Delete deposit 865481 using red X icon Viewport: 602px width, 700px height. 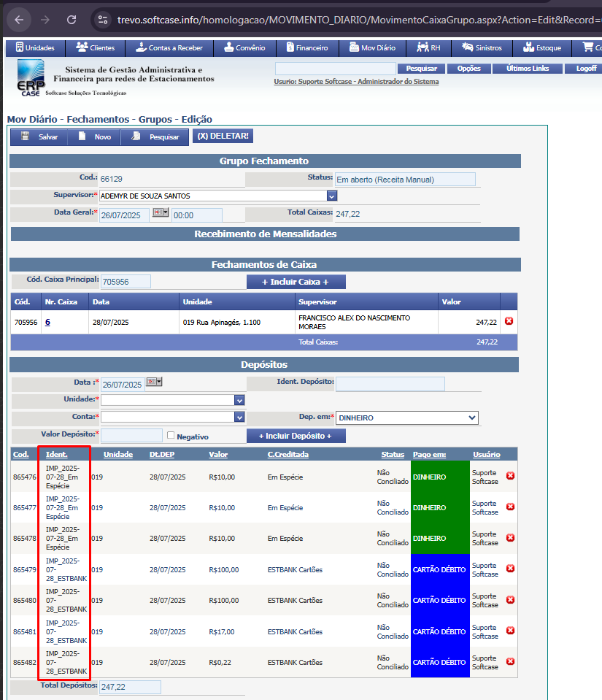click(511, 631)
